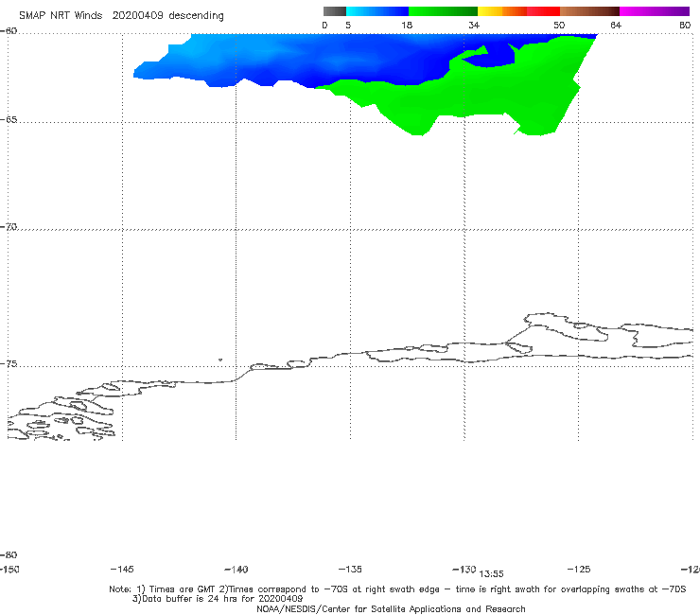
Task: Click the longitude label '-130'
Action: pos(464,569)
